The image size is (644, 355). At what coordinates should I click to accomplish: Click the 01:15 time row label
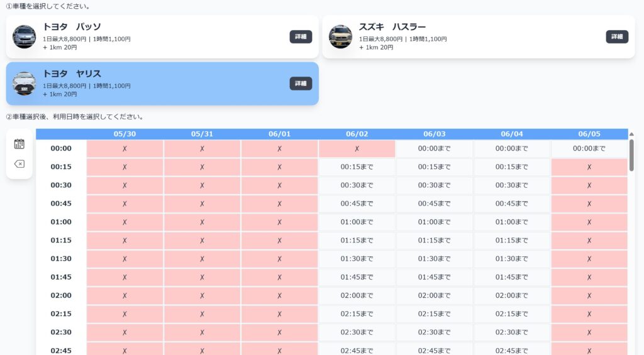point(61,241)
